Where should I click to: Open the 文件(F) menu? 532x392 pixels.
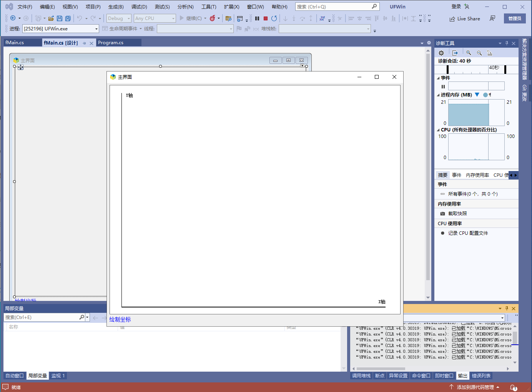[x=25, y=7]
